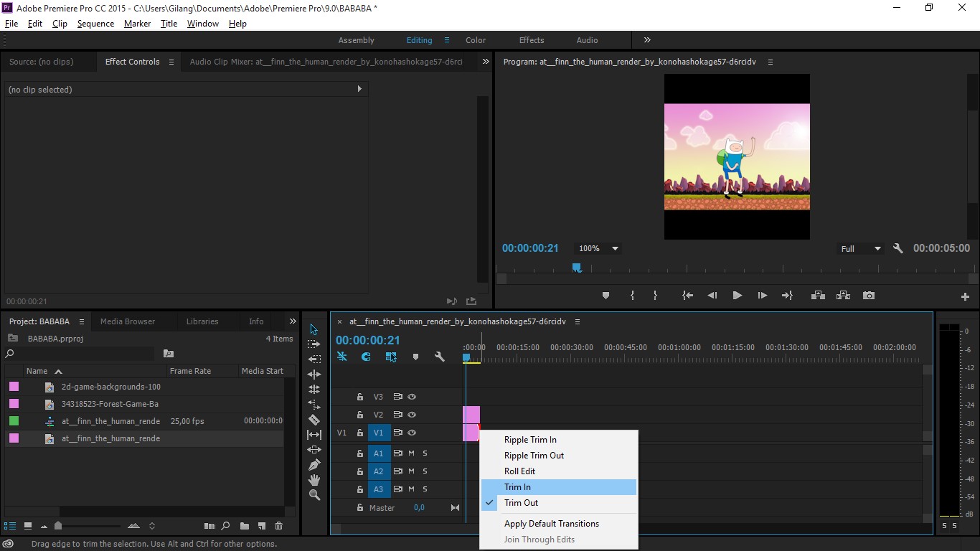This screenshot has height=551, width=980.
Task: Click the Automate to Sequence icon
Action: 209,526
